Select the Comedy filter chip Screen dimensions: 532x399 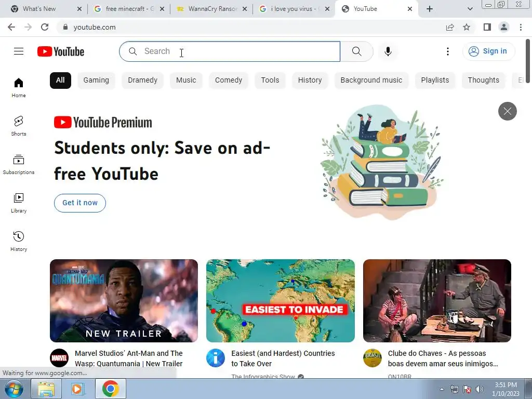229,81
